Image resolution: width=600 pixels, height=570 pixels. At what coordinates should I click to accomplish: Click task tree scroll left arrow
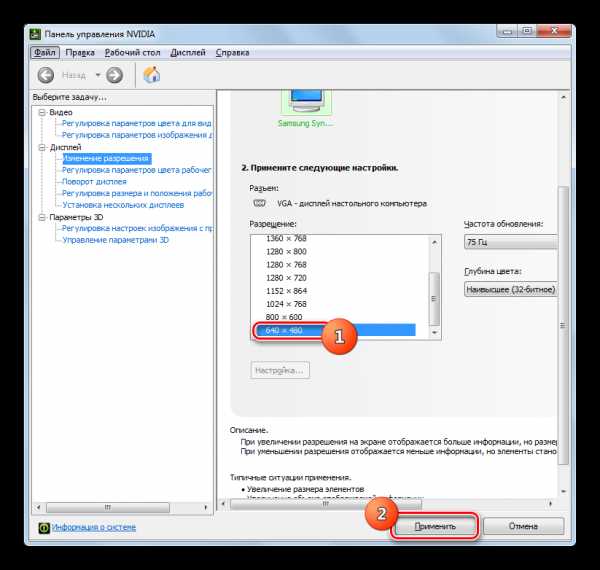[x=38, y=508]
